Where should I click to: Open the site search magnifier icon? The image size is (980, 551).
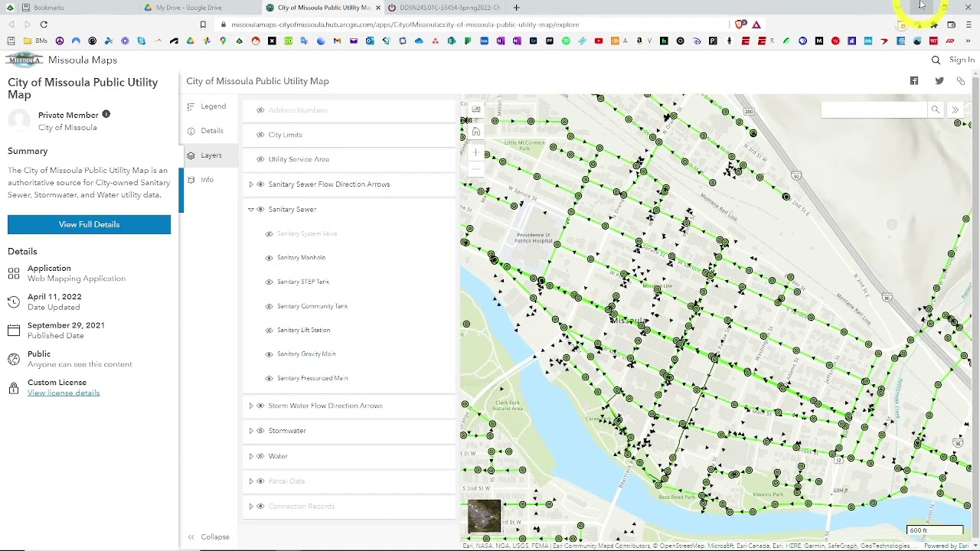pos(936,60)
